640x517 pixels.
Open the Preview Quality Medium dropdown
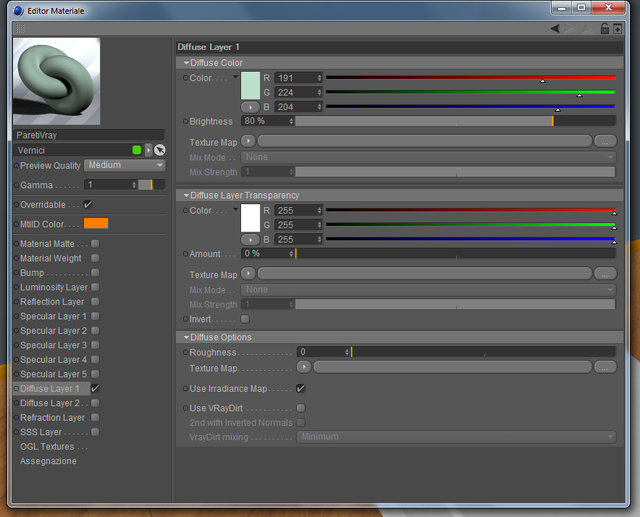[125, 165]
